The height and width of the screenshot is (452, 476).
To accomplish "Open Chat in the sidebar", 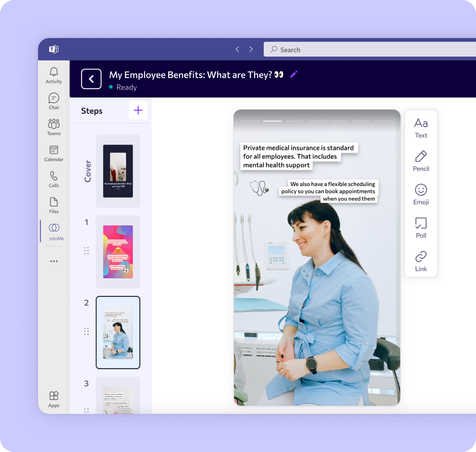I will (x=54, y=101).
